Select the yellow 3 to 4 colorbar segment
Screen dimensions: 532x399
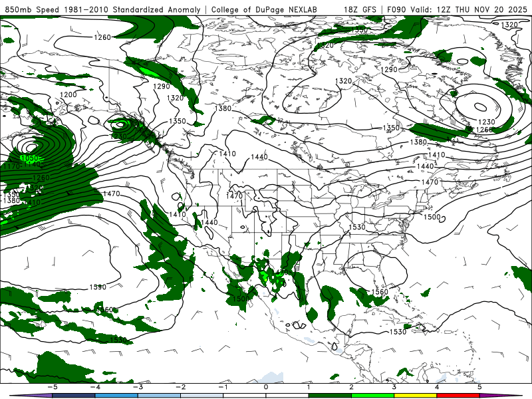(x=415, y=396)
